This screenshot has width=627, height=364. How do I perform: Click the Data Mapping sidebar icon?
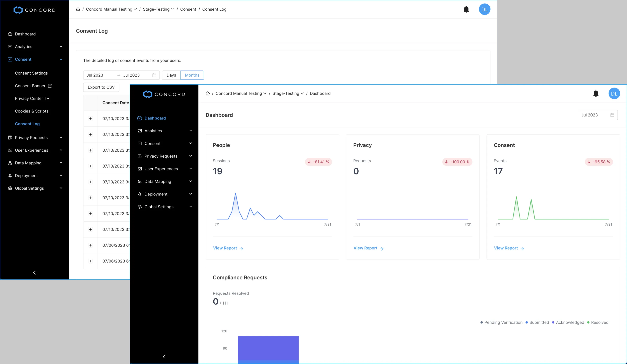pyautogui.click(x=140, y=181)
